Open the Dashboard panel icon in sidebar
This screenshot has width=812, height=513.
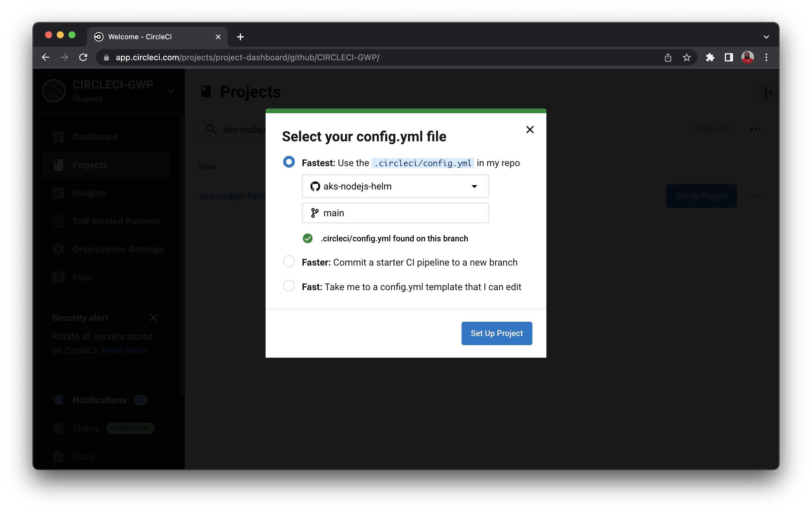pyautogui.click(x=59, y=137)
